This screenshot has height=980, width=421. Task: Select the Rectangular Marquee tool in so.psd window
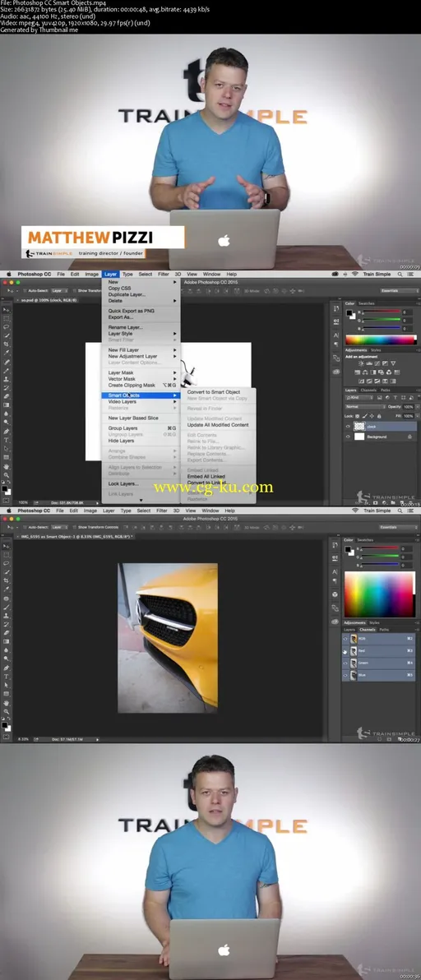pos(7,318)
